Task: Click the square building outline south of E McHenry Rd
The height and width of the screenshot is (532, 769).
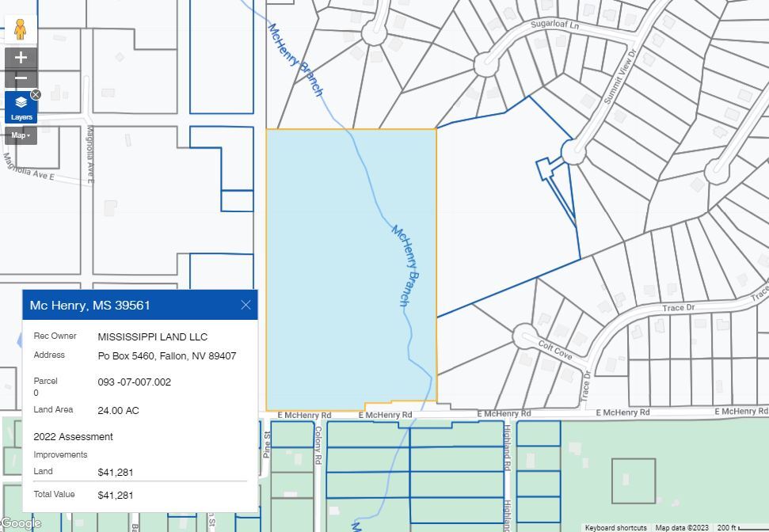Action: coord(633,481)
